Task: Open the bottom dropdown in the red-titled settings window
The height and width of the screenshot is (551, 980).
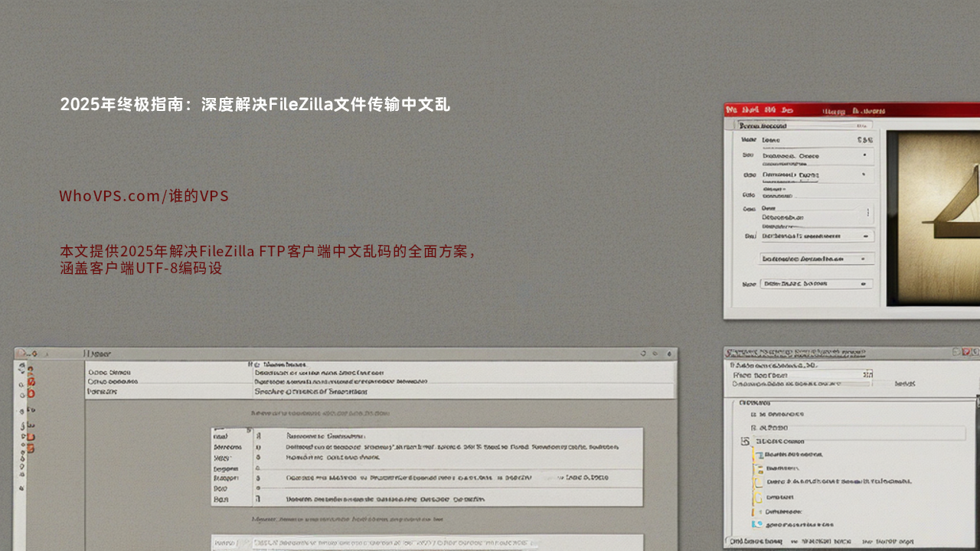Action: (x=817, y=284)
